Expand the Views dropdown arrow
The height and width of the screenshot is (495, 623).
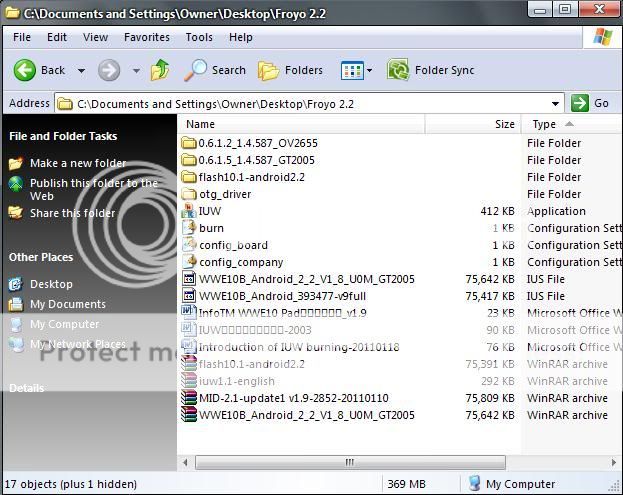pos(370,71)
